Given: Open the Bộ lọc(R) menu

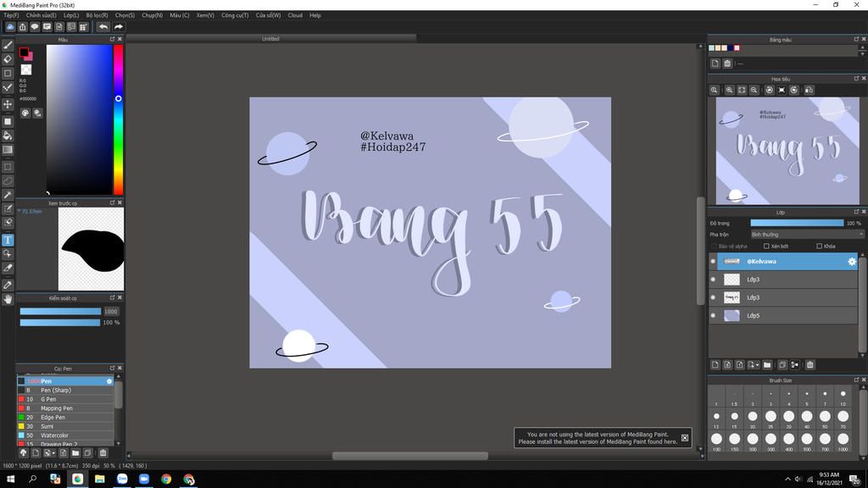Looking at the screenshot, I should click(x=97, y=15).
